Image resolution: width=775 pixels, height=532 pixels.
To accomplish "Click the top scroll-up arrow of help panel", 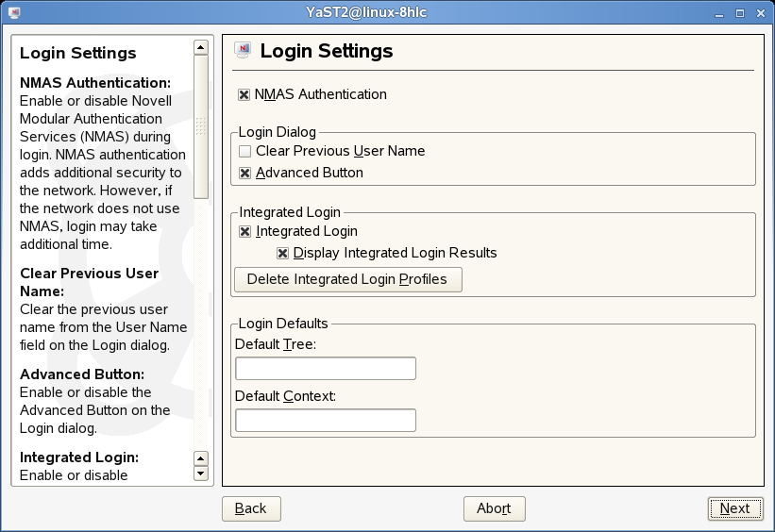I will pos(200,46).
